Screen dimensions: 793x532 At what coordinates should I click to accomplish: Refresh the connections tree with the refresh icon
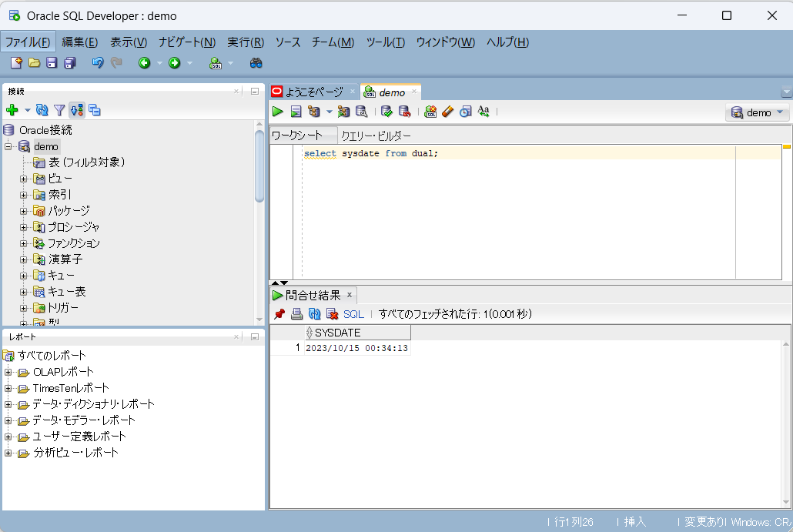point(42,110)
